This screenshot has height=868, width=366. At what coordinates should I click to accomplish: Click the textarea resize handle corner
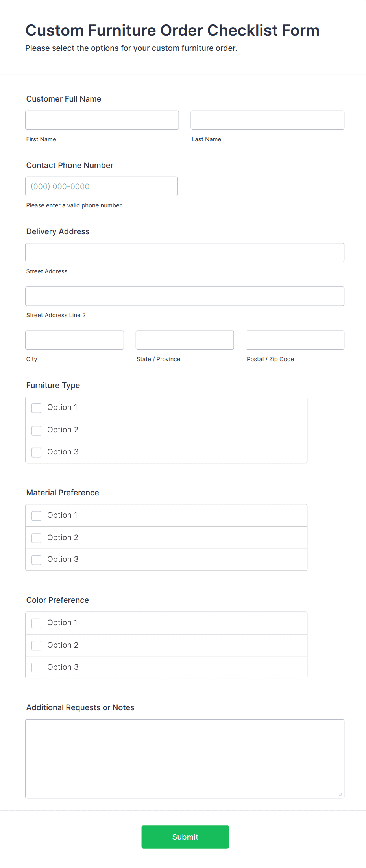point(340,794)
